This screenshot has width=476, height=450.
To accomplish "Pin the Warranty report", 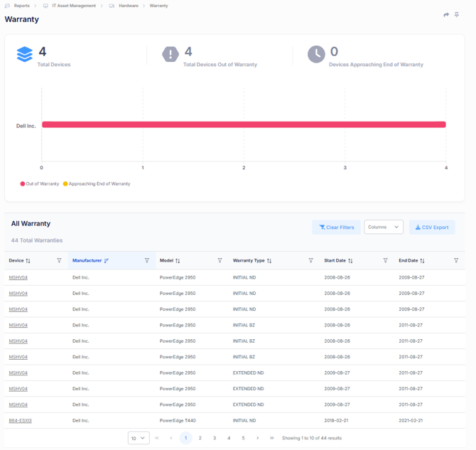I will 457,15.
